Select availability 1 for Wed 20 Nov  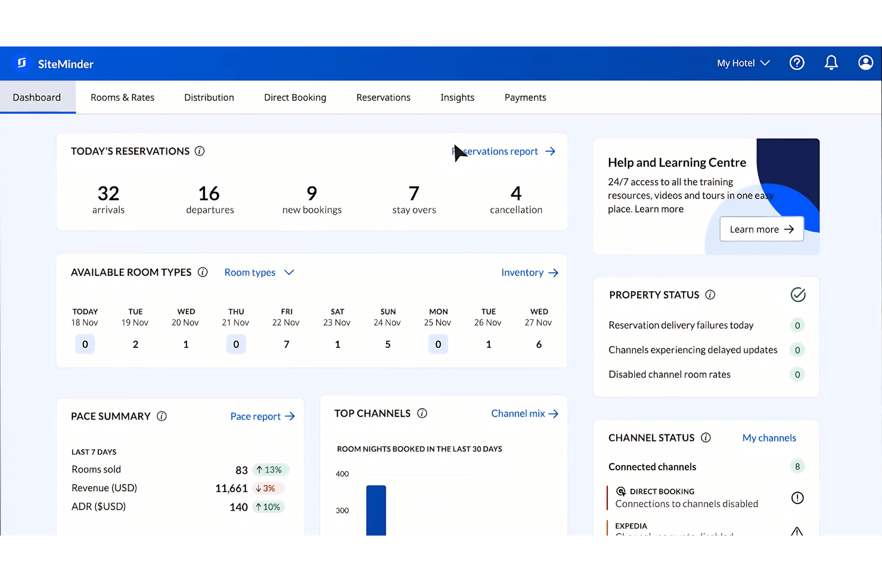186,344
